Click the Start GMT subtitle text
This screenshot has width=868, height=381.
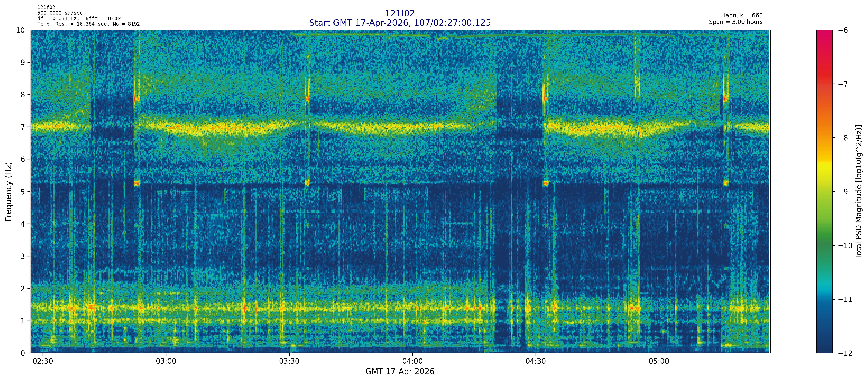tap(400, 23)
